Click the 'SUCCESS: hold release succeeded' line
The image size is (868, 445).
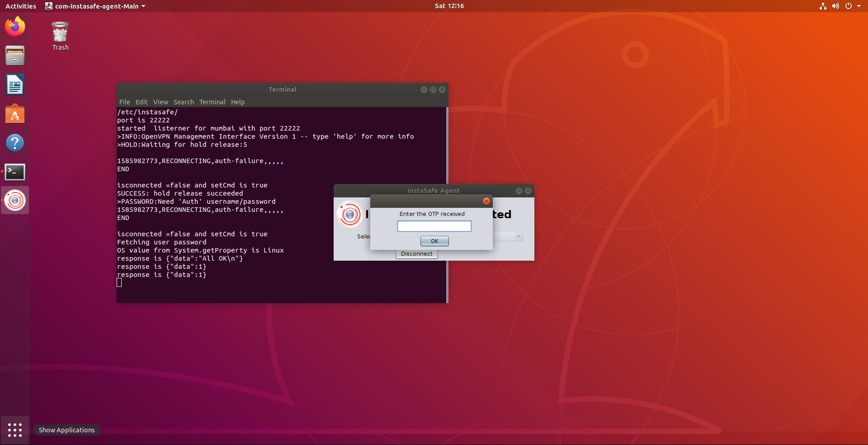(x=180, y=193)
